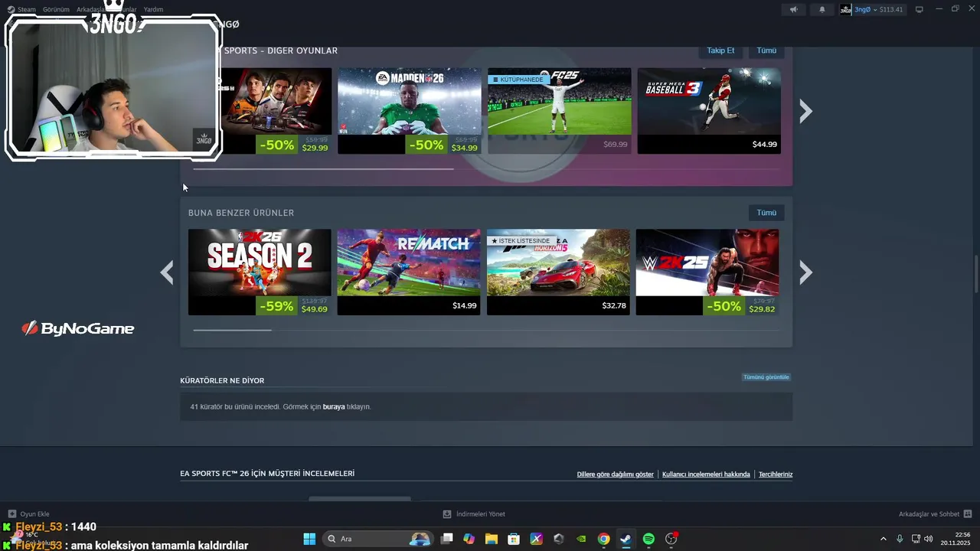Open Arkadaşlar ve Sohbet panel
Viewport: 980px width, 551px height.
935,514
